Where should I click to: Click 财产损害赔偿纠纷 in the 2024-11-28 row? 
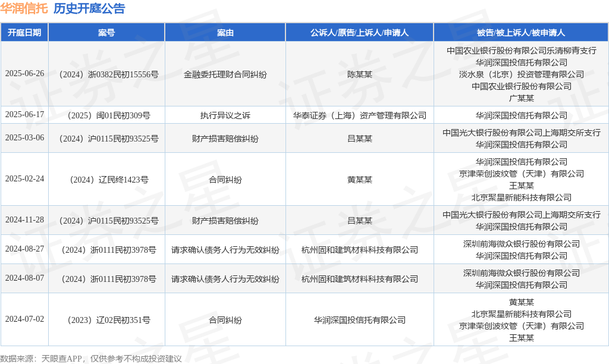(225, 221)
